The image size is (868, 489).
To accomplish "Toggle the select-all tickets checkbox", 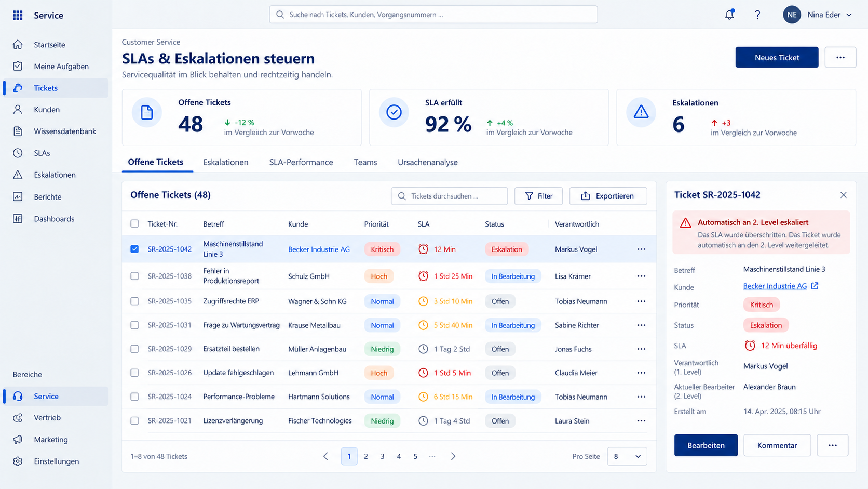I will (134, 223).
